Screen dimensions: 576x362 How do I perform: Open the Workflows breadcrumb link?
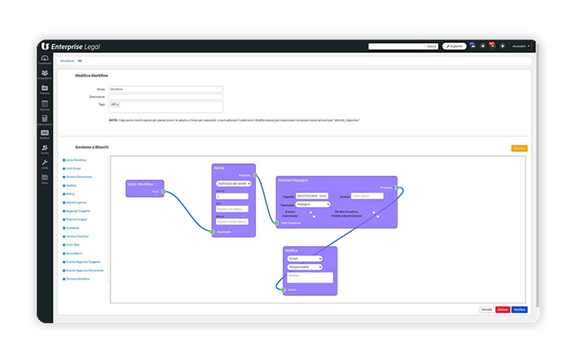tap(67, 61)
